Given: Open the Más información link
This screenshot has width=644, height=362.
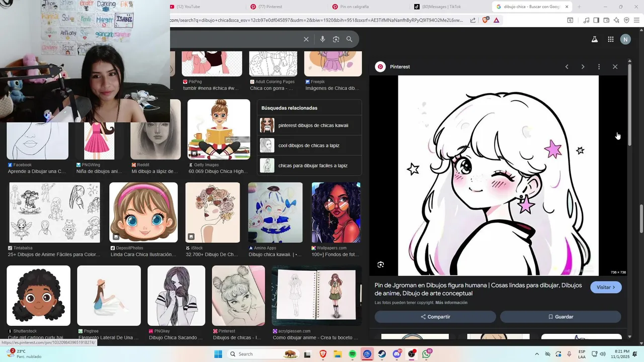Looking at the screenshot, I should pos(451,303).
